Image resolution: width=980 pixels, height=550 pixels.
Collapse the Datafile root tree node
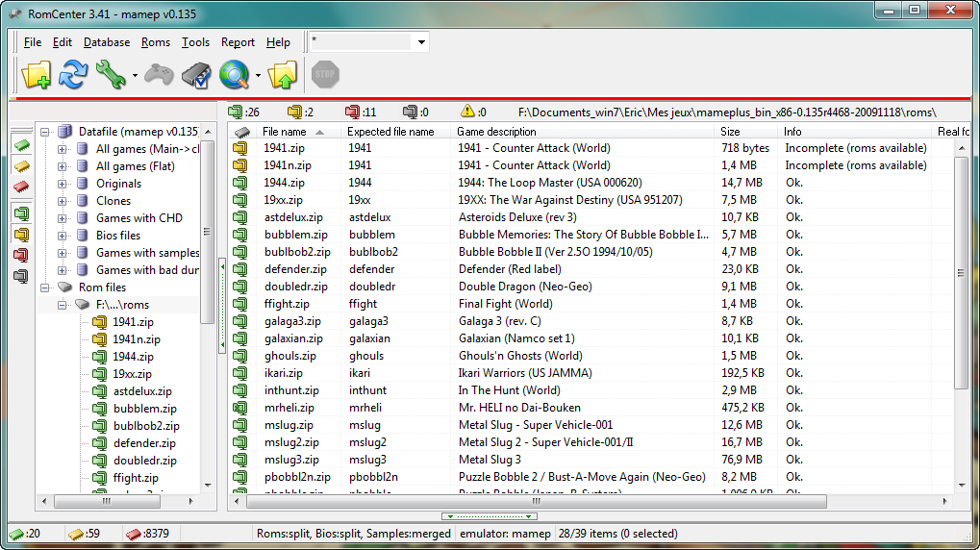tap(45, 132)
